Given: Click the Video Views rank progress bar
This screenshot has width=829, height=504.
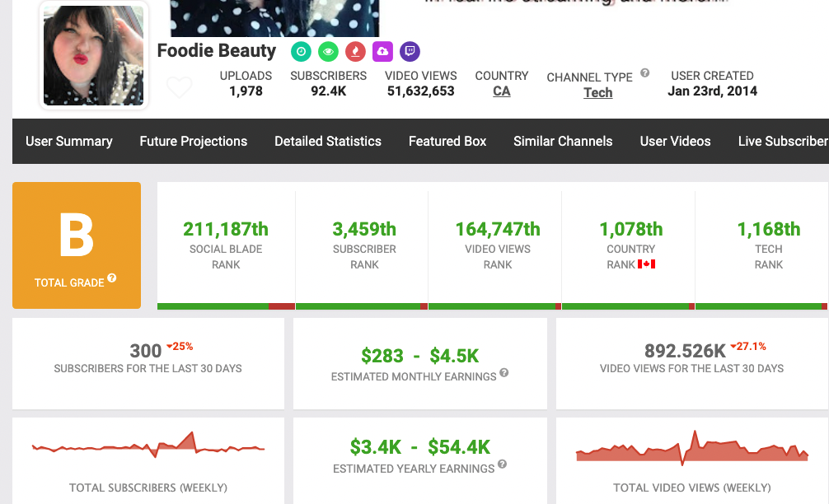Looking at the screenshot, I should coord(495,306).
